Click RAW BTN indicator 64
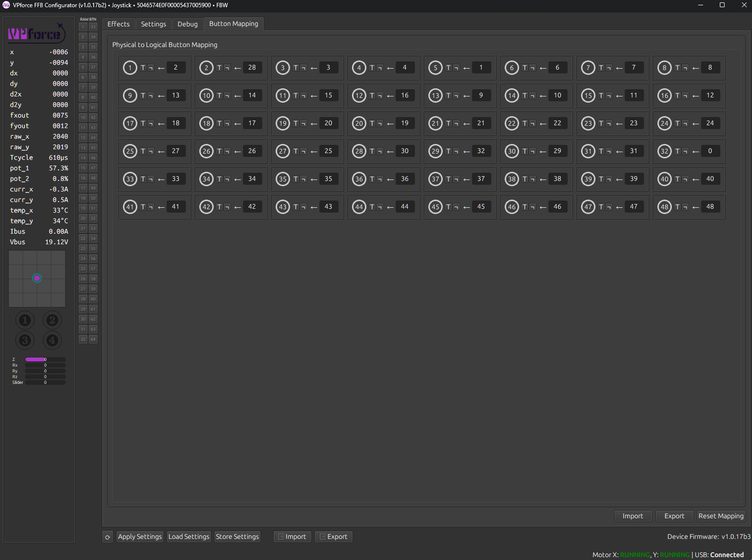Image resolution: width=752 pixels, height=560 pixels. pos(93,339)
